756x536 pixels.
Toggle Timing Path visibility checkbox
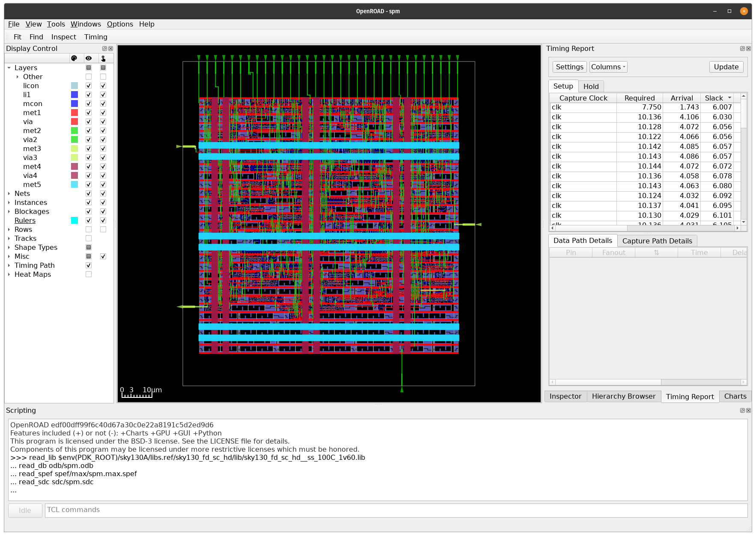tap(89, 265)
